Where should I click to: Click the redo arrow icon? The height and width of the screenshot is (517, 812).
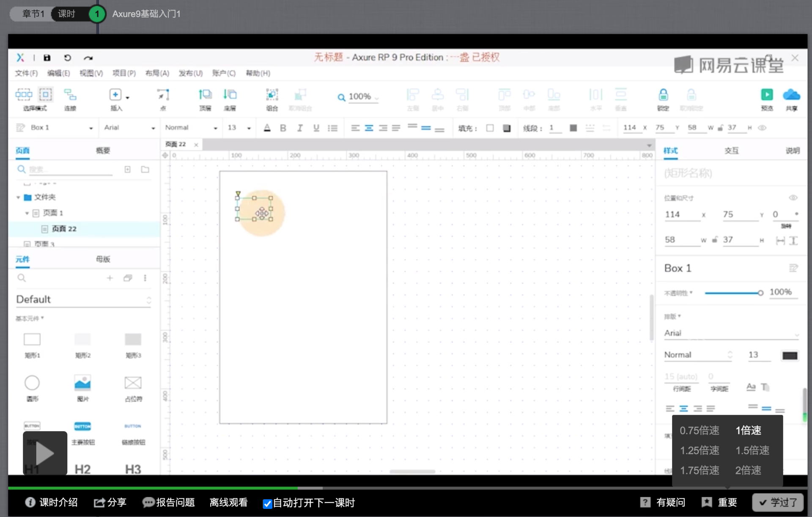[x=88, y=58]
